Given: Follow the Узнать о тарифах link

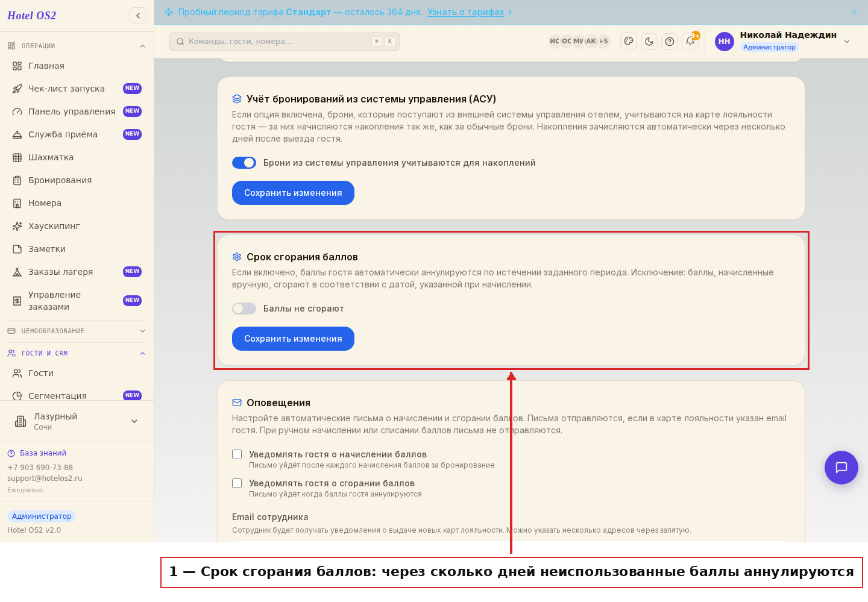Looking at the screenshot, I should (x=465, y=12).
